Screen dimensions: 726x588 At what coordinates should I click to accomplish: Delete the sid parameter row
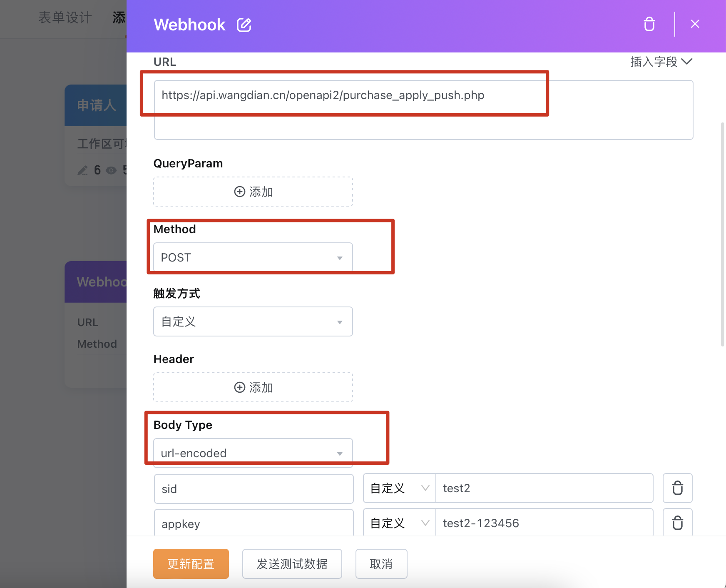(x=677, y=488)
